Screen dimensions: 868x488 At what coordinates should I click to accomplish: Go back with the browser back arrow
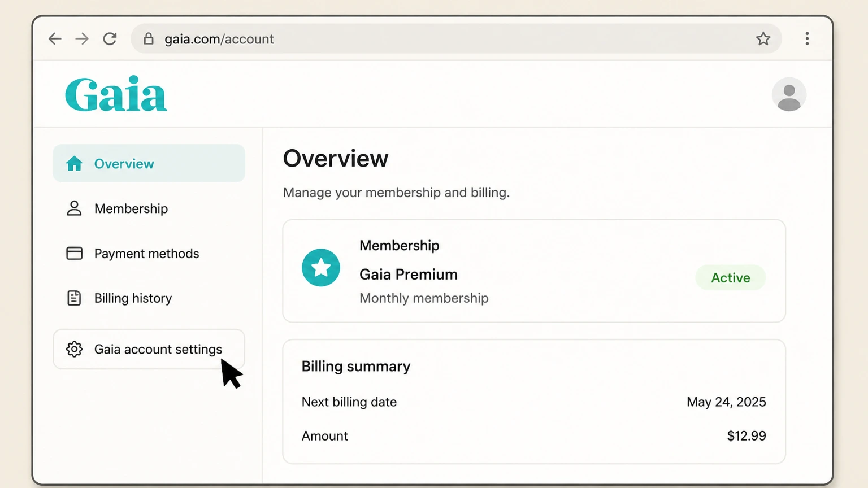tap(55, 38)
